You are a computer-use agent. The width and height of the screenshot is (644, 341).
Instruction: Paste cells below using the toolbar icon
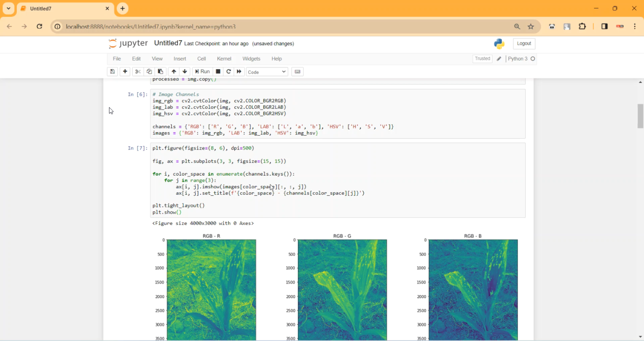coord(161,72)
